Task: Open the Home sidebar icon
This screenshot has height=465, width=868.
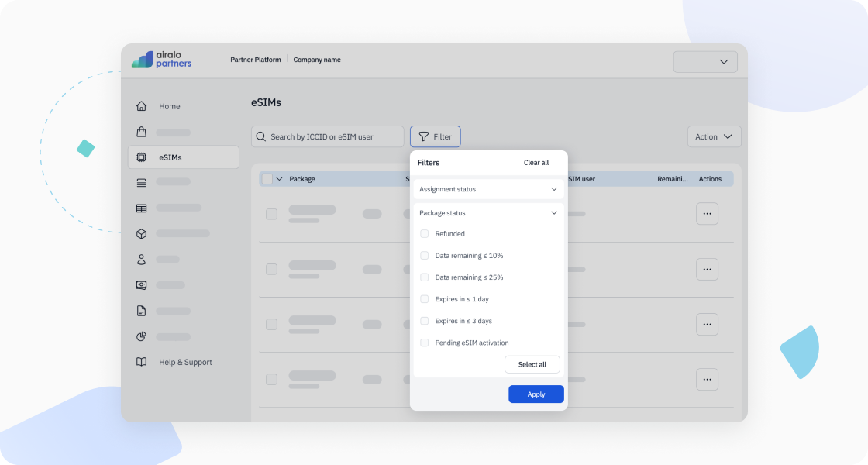Action: point(141,106)
